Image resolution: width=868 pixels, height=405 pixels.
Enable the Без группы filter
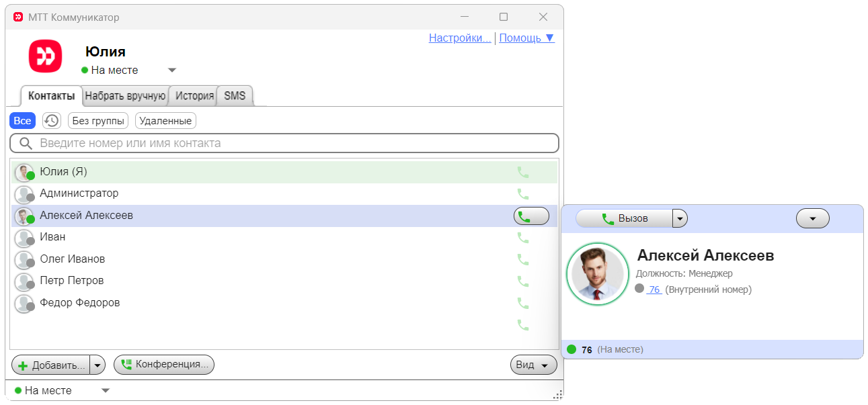pyautogui.click(x=98, y=121)
